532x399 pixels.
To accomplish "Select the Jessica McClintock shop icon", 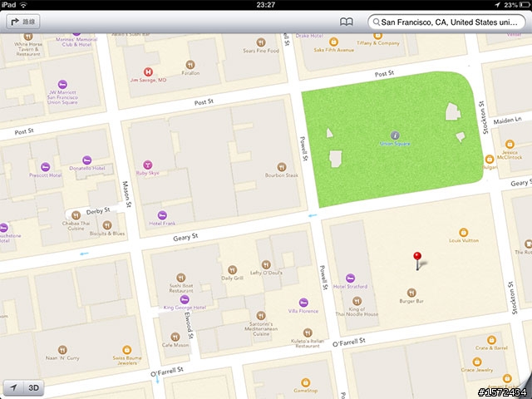I will [x=510, y=144].
